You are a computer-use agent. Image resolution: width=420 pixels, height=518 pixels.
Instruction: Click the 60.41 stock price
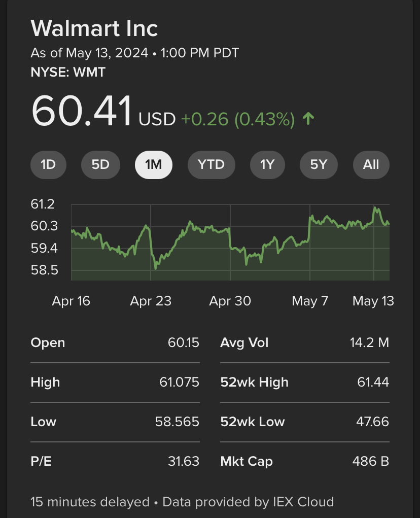click(x=82, y=111)
